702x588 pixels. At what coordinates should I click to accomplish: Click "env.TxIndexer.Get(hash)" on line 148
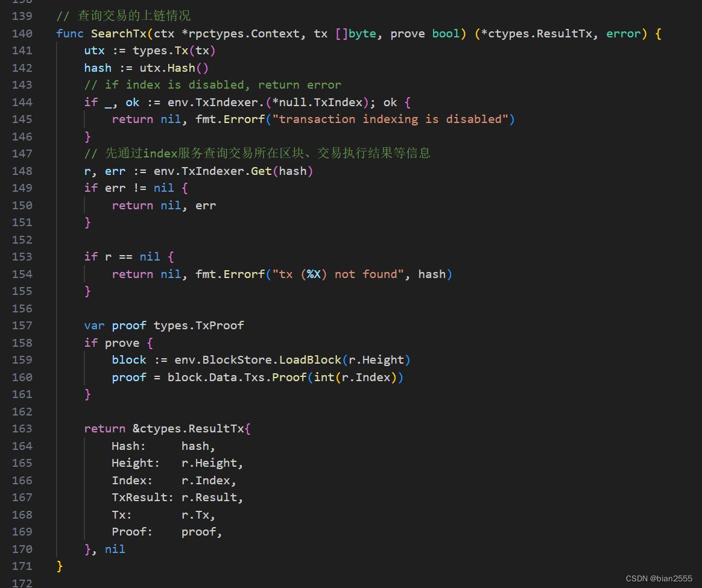tap(233, 171)
